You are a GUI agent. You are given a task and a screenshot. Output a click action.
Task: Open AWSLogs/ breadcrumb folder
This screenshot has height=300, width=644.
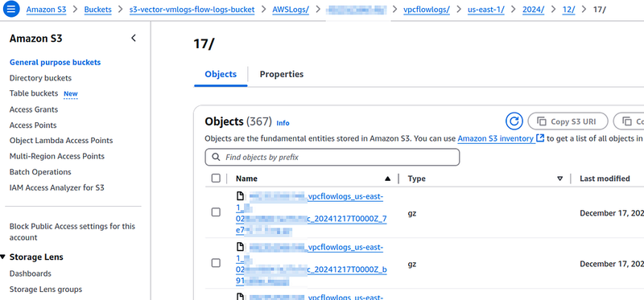[291, 10]
